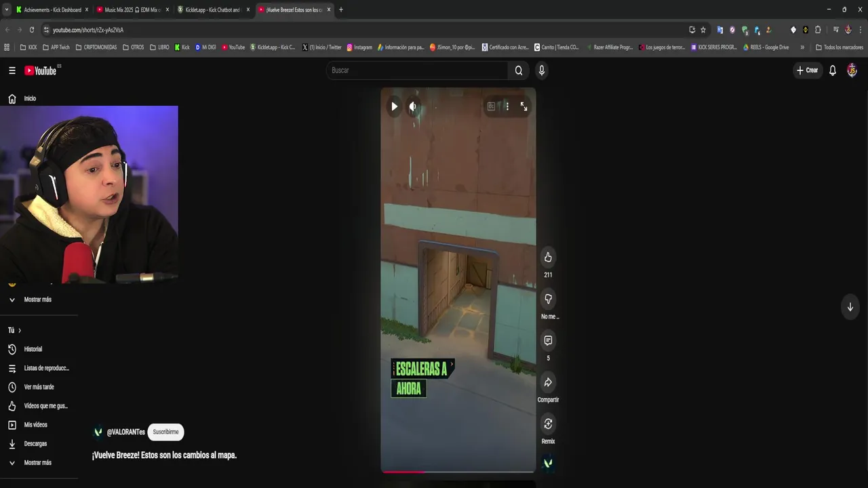Switch to Achievements - Kick Dashboard tab
Viewport: 868px width, 488px height.
coord(52,9)
